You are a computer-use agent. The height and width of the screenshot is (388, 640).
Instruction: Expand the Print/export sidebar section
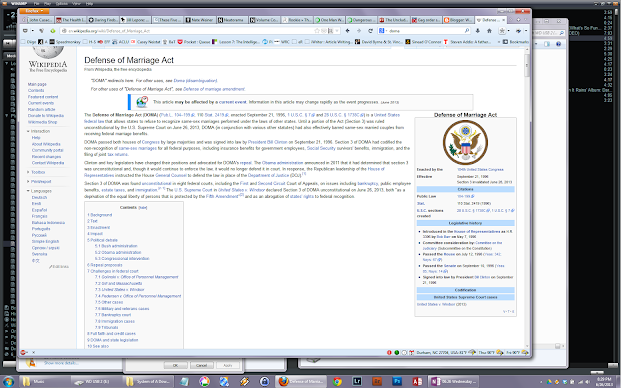coord(40,182)
